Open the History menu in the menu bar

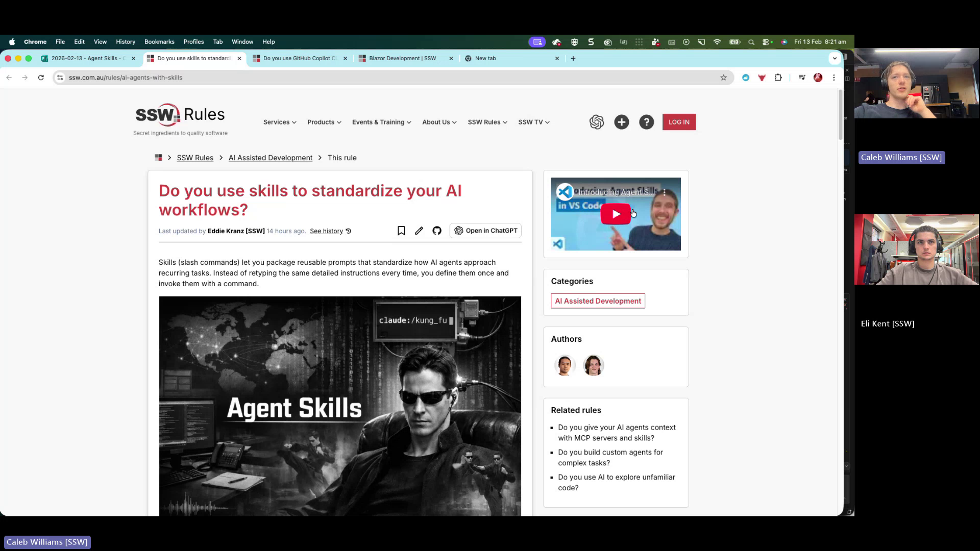(x=125, y=42)
